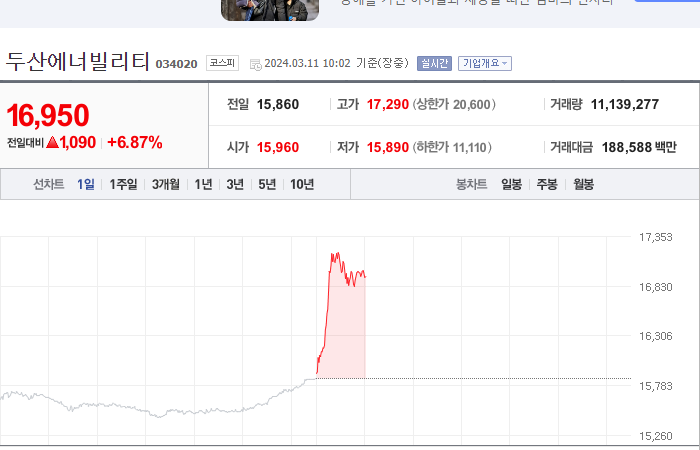Click the 코스피 market badge
700x450 pixels.
point(222,63)
